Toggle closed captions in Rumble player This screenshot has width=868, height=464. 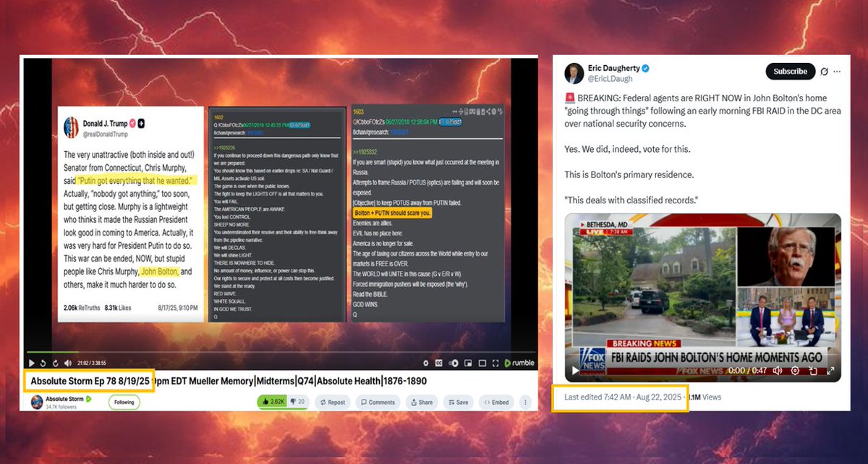(x=439, y=363)
